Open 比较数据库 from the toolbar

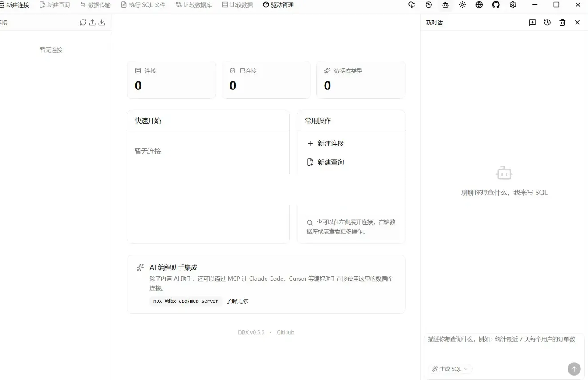pyautogui.click(x=194, y=5)
